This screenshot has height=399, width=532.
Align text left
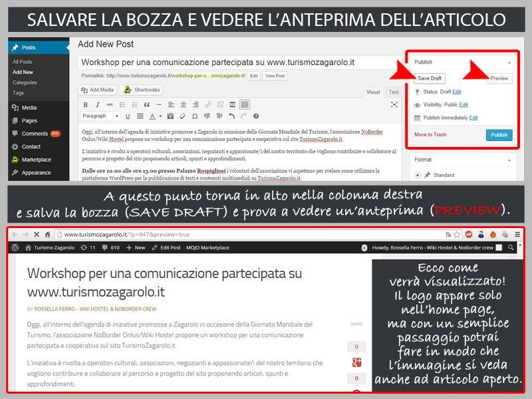[x=172, y=105]
